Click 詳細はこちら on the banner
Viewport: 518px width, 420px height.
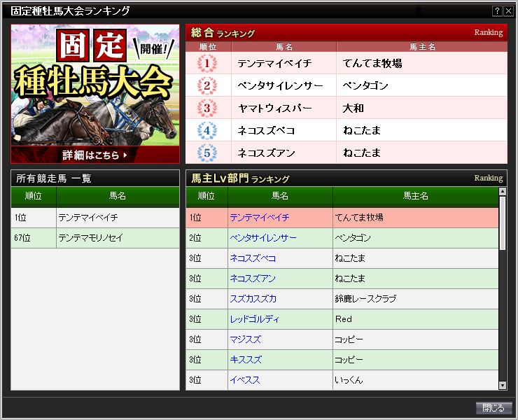pos(94,155)
